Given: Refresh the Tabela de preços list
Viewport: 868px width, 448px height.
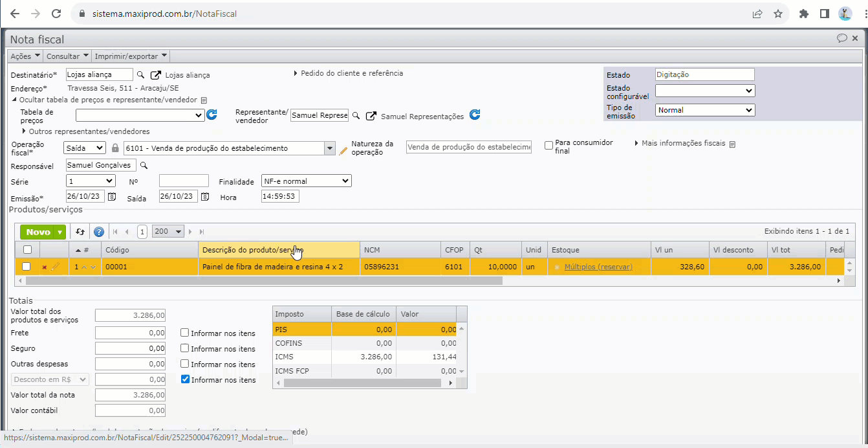Looking at the screenshot, I should 212,115.
